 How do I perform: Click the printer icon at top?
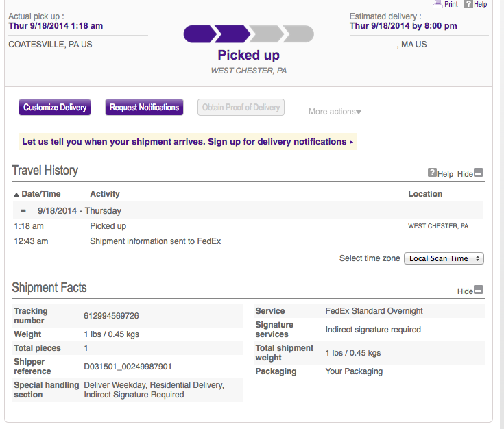[437, 4]
